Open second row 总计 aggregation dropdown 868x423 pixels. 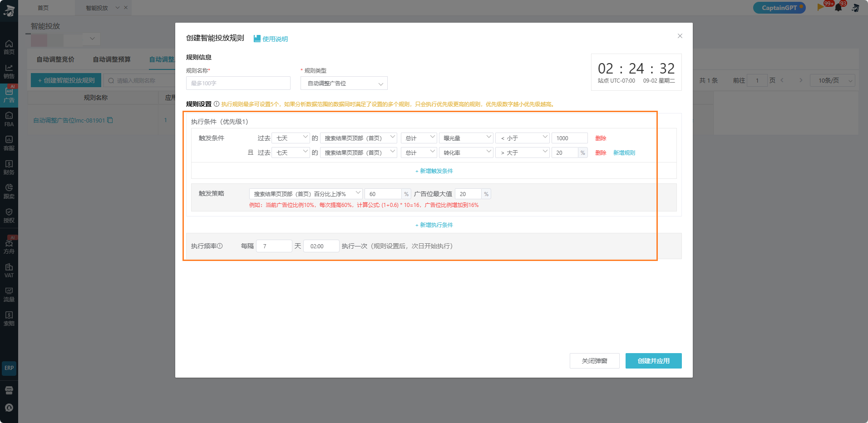[419, 152]
